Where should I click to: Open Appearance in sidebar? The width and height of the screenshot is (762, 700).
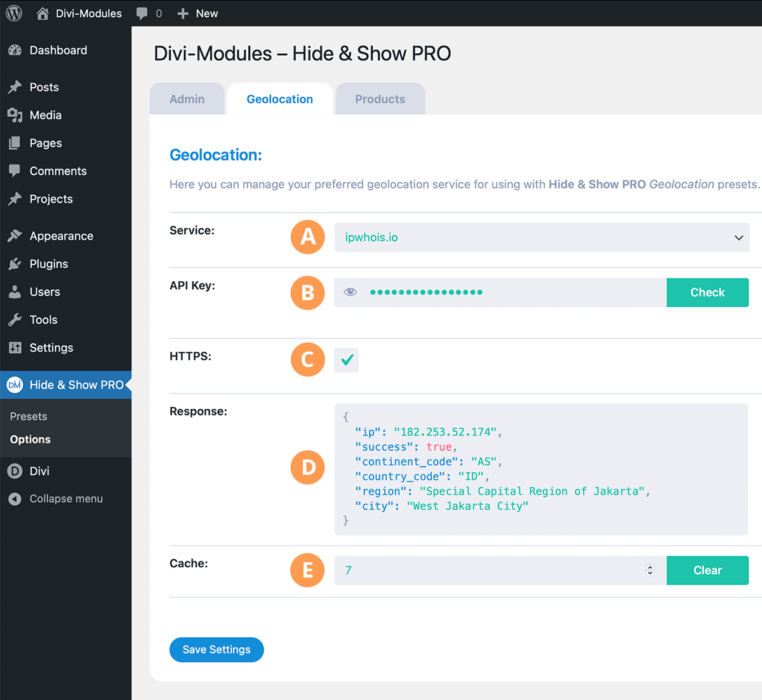click(61, 235)
